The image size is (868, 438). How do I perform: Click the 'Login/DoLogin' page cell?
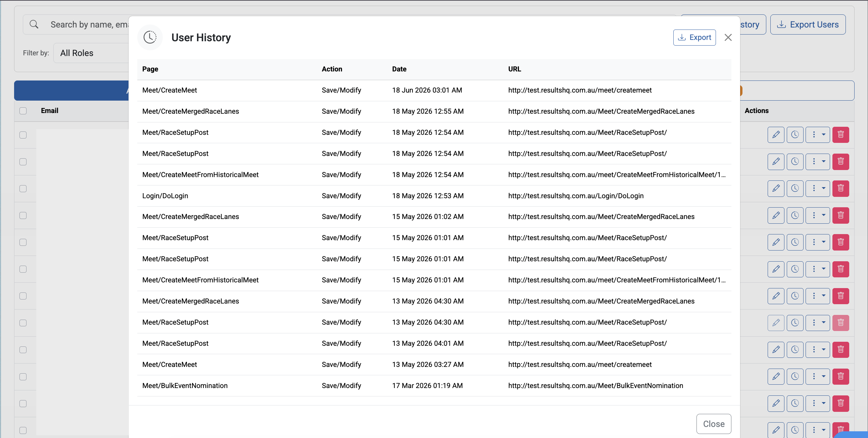(x=165, y=196)
